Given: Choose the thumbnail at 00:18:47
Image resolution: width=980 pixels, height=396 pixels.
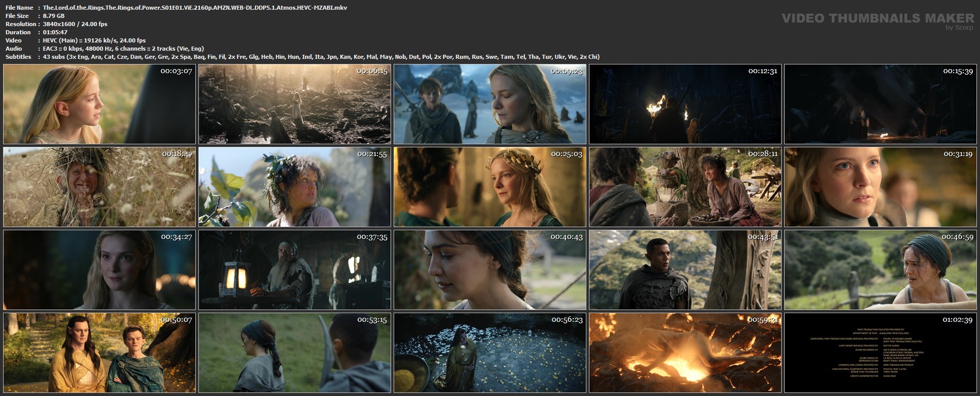Looking at the screenshot, I should coord(99,187).
